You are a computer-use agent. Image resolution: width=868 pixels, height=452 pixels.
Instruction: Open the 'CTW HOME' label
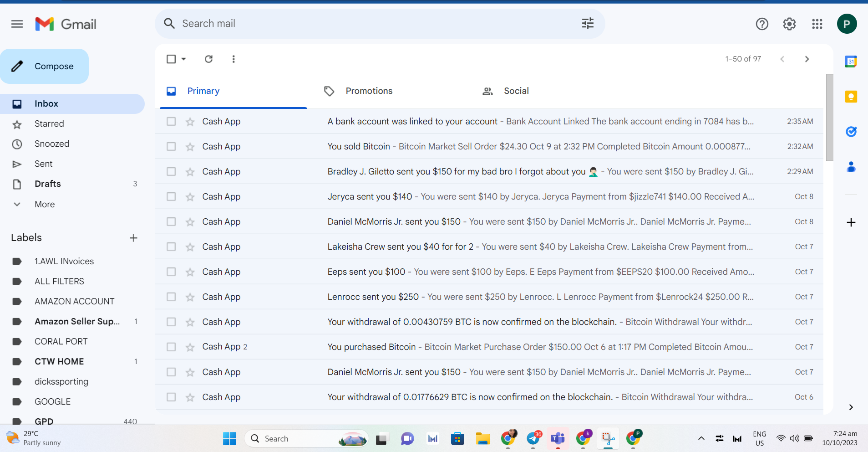pos(59,362)
